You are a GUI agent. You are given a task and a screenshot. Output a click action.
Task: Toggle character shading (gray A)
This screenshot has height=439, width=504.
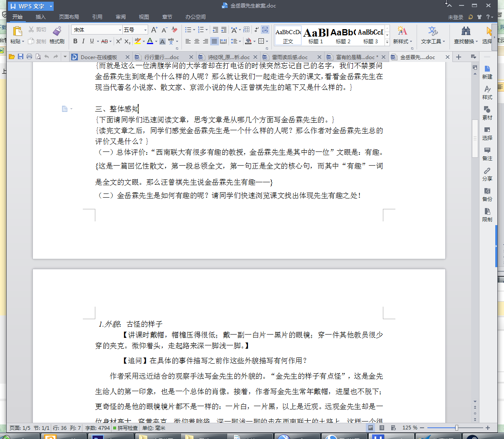pyautogui.click(x=163, y=41)
